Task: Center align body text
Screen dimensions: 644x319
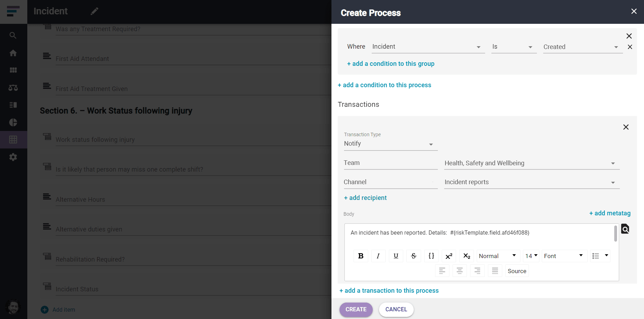Action: point(460,271)
